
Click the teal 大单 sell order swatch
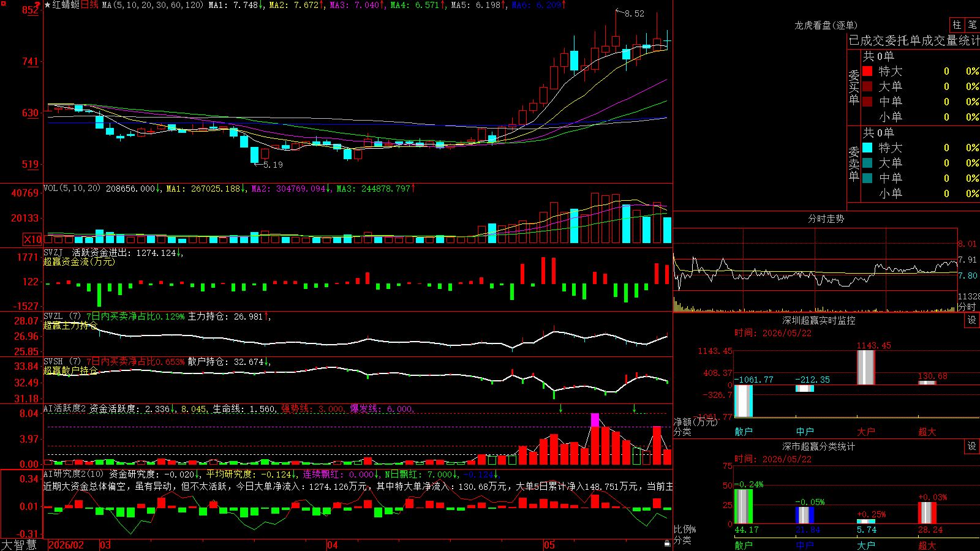click(x=867, y=163)
